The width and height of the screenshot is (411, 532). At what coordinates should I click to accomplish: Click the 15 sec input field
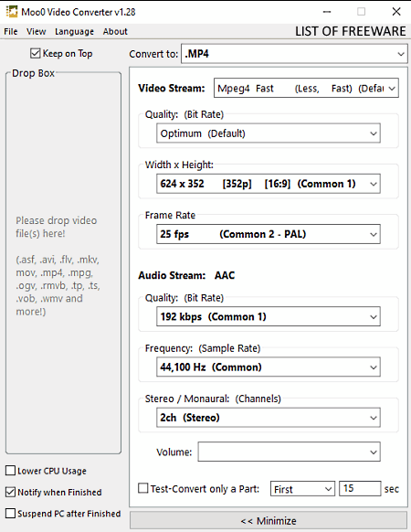[x=360, y=488]
